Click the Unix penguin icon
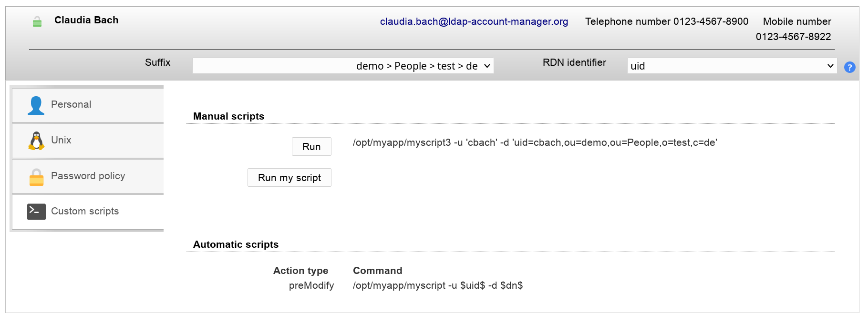 pyautogui.click(x=36, y=141)
